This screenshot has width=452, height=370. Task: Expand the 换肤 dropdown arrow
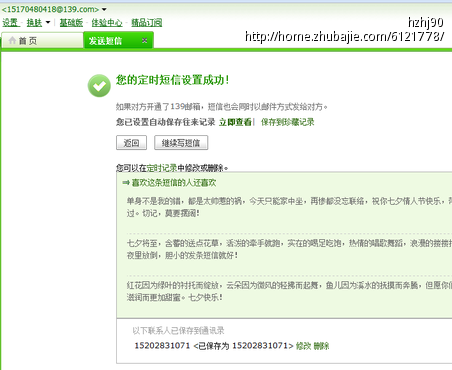48,23
